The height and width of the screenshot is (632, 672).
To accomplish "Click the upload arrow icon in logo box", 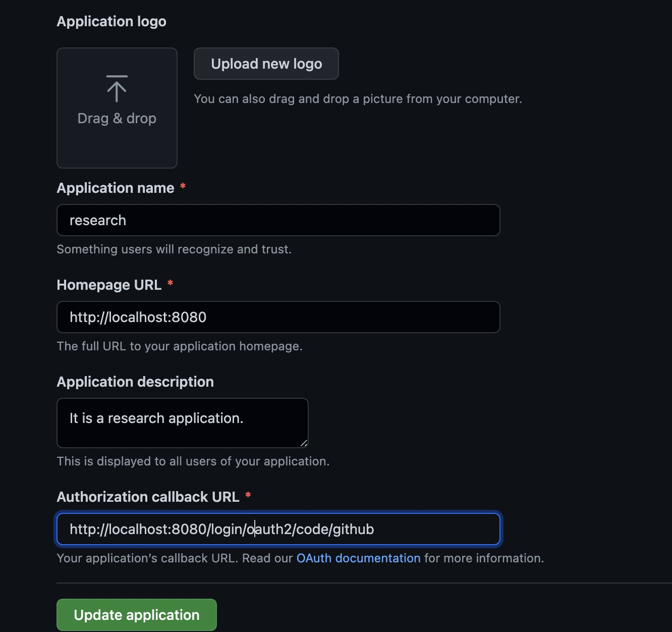I will [x=117, y=88].
